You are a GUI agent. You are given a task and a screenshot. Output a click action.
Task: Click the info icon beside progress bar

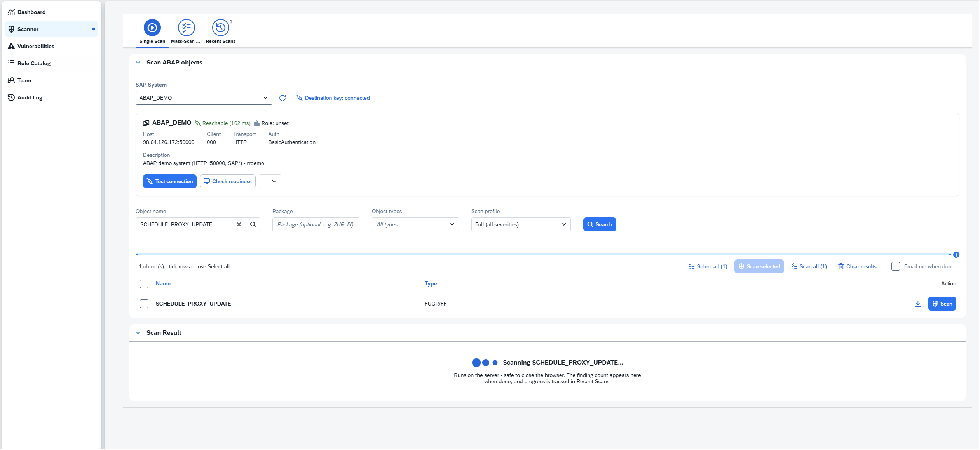[956, 255]
